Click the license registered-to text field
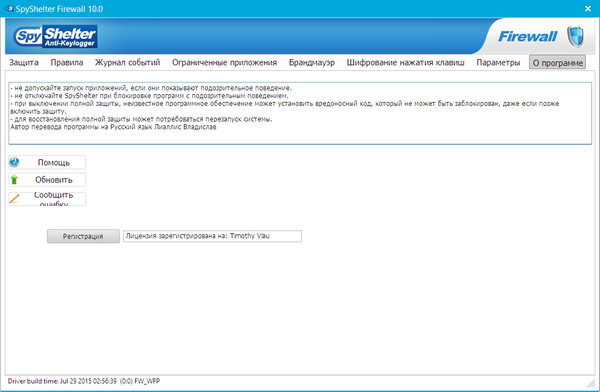 [212, 236]
